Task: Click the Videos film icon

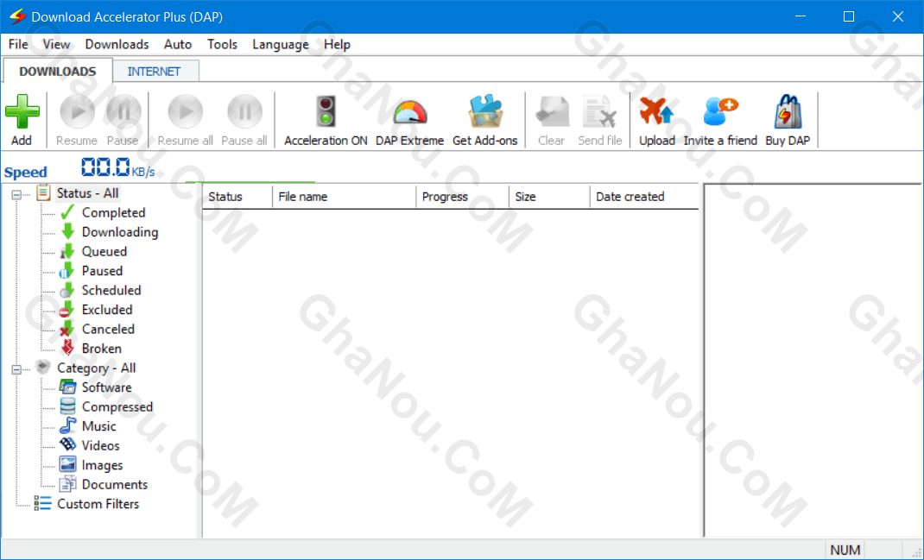Action: (67, 444)
